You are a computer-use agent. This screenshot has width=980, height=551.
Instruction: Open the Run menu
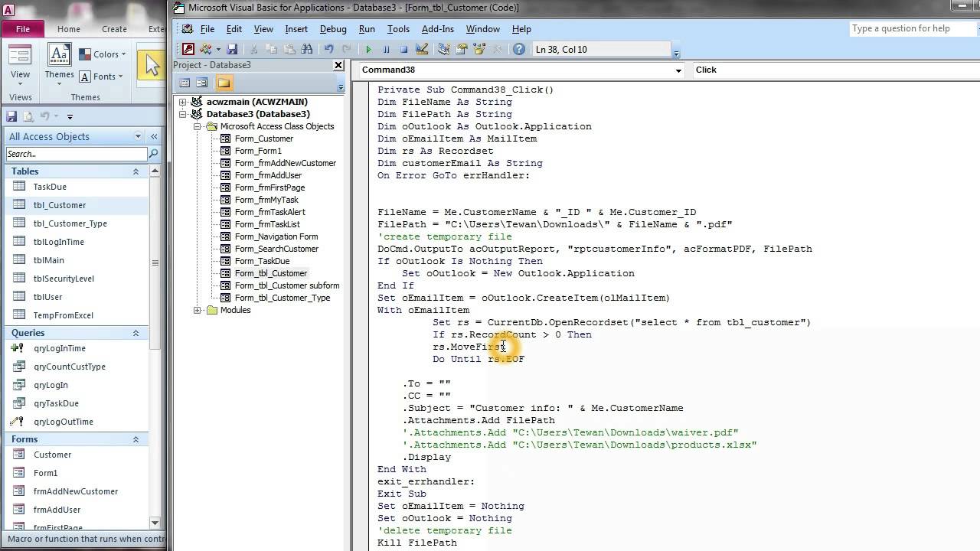pos(367,29)
